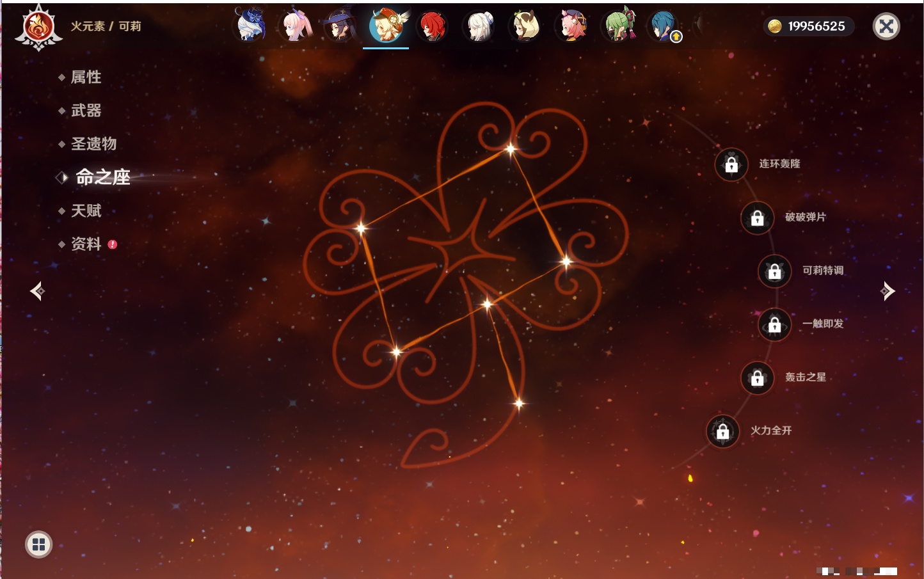Select Sayu's hooded avatar
The height and width of the screenshot is (579, 924).
pyautogui.click(x=524, y=26)
